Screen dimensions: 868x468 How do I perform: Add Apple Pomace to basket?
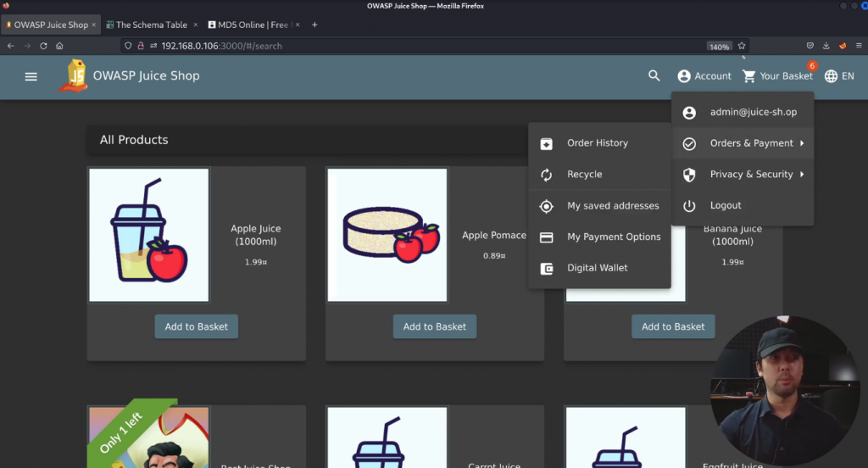(435, 326)
